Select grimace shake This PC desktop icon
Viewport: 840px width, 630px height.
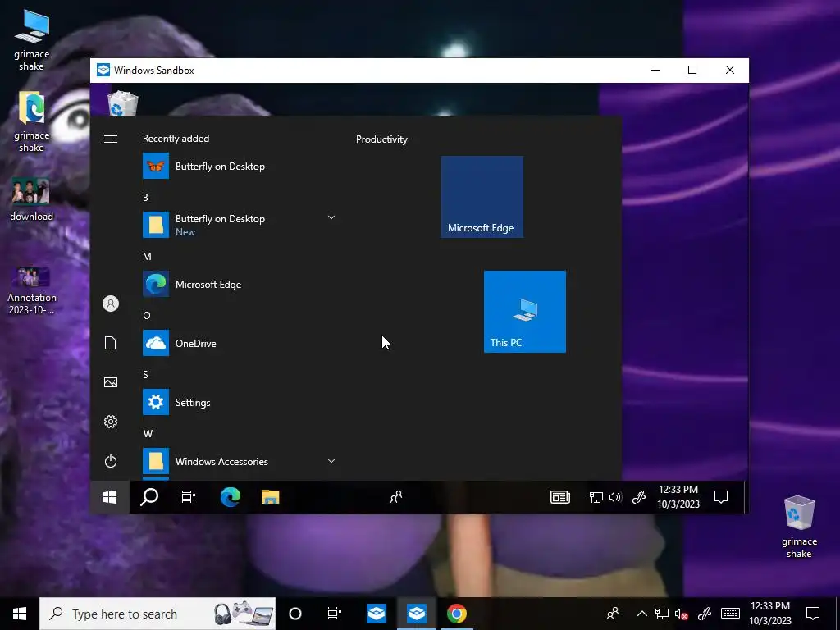(x=32, y=39)
